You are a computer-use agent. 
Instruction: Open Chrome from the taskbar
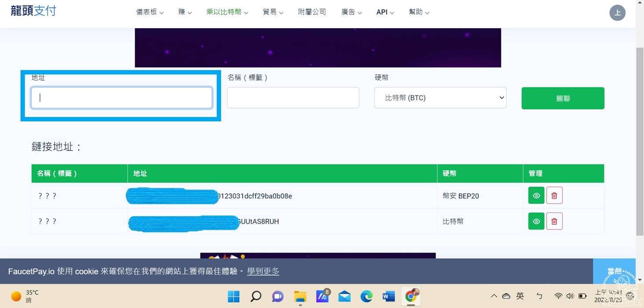[411, 296]
